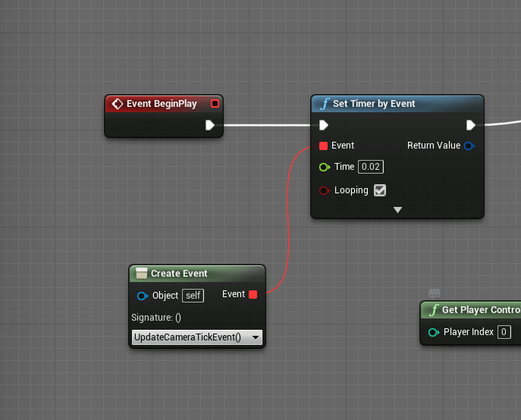Screen dimensions: 521x420
Task: Select the Set Timer by Event node title
Action: pos(374,104)
